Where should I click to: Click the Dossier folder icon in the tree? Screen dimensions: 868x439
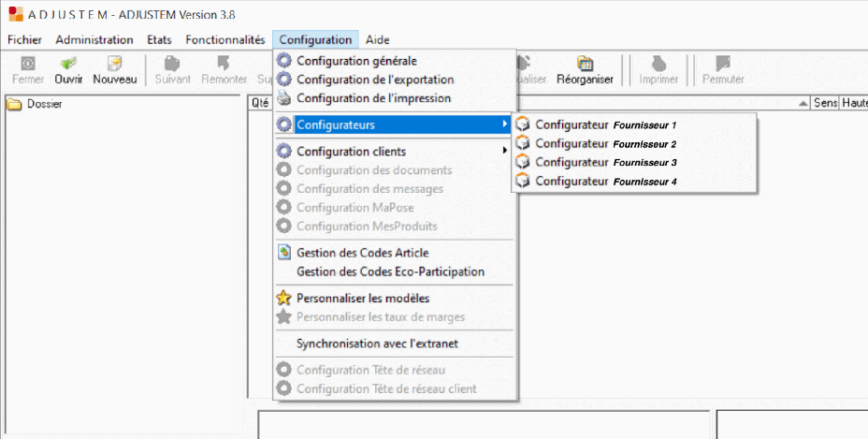[x=14, y=104]
